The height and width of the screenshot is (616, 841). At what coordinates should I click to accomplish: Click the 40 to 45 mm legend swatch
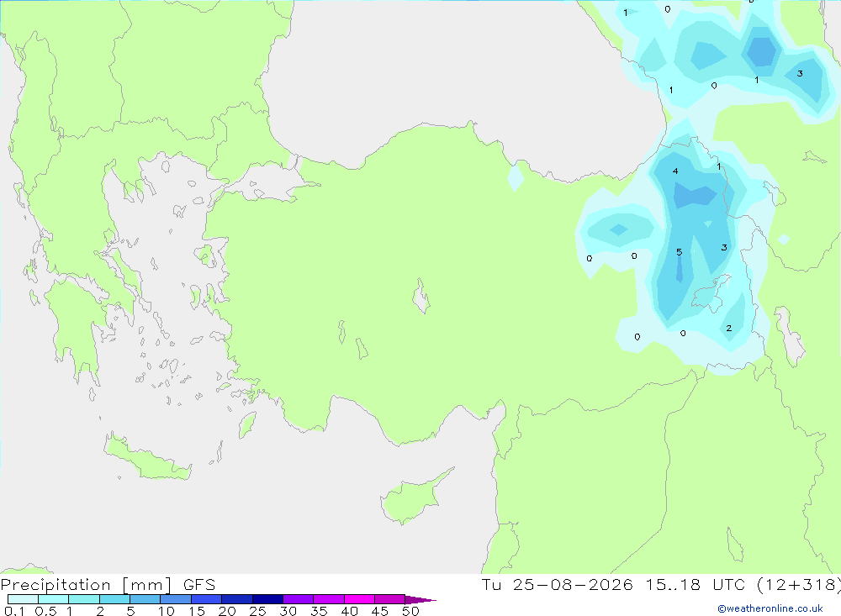pos(359,599)
